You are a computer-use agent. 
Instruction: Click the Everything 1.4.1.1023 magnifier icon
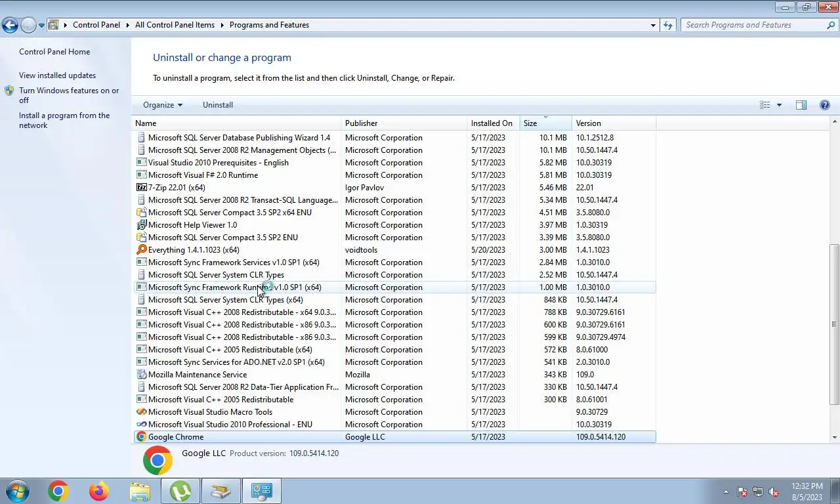[141, 250]
